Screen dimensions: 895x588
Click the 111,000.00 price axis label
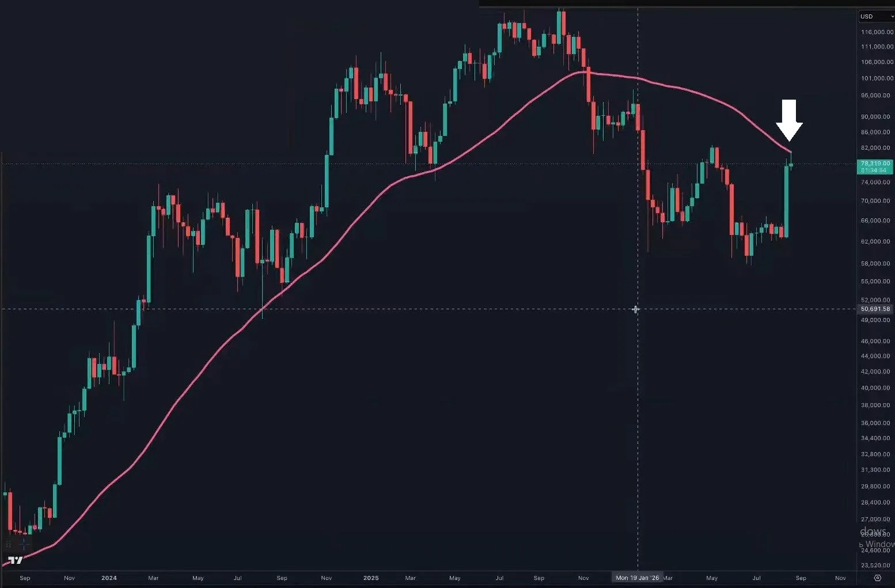(x=877, y=47)
